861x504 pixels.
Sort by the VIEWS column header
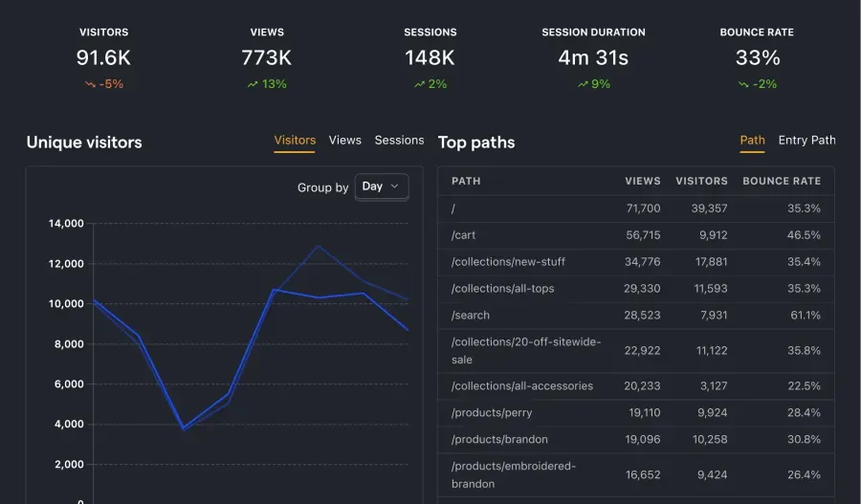tap(643, 181)
